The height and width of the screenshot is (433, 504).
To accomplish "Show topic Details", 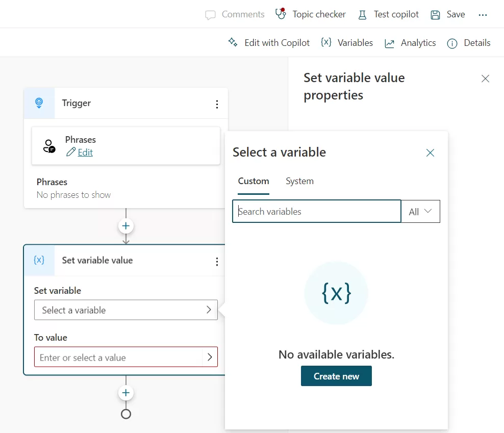I will [x=468, y=43].
